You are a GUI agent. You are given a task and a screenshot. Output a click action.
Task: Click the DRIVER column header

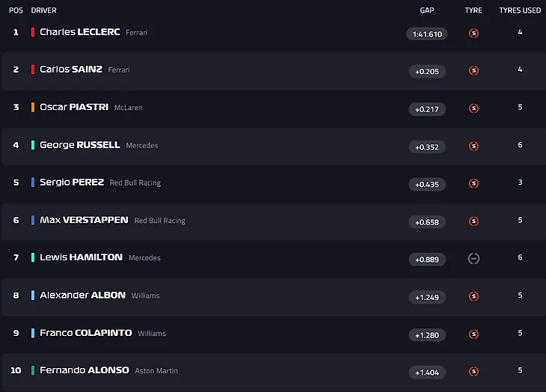[43, 10]
